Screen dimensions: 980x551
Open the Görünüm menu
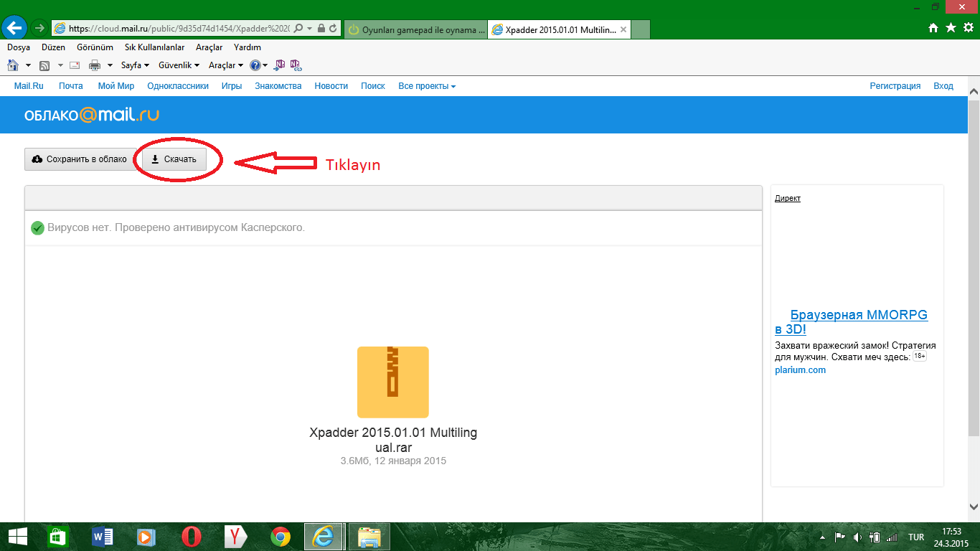[95, 47]
